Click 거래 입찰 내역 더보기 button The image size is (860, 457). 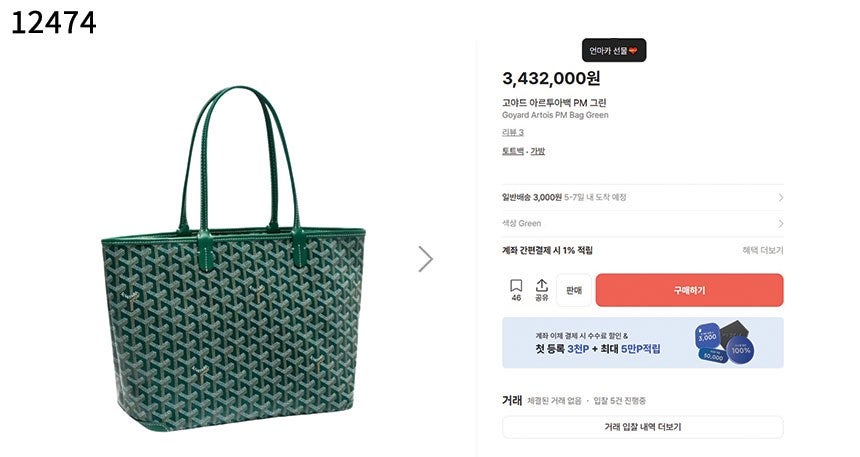click(x=642, y=427)
